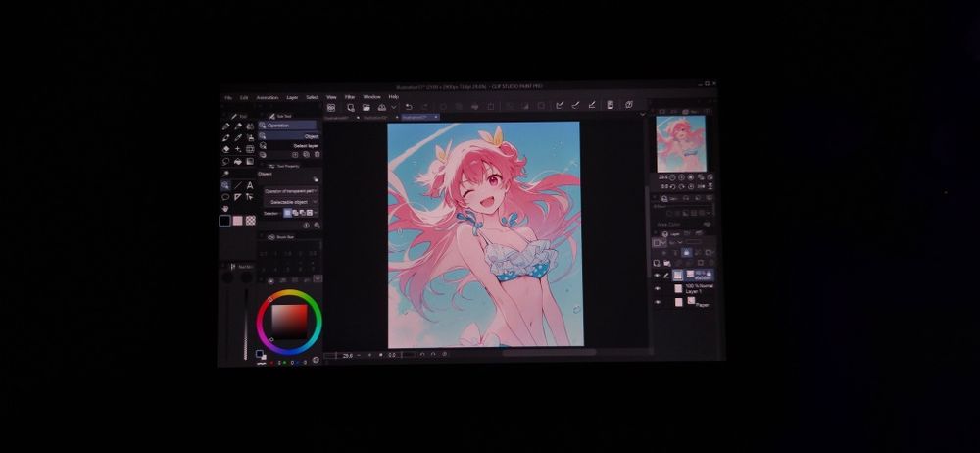Pick a shade in the color square
Viewport: 980px width, 453px height.
click(x=289, y=321)
